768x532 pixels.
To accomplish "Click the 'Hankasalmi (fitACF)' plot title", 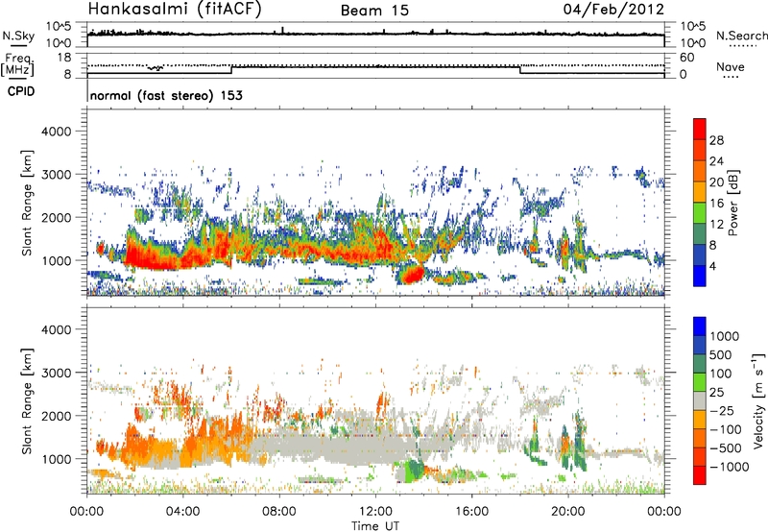I will point(175,10).
